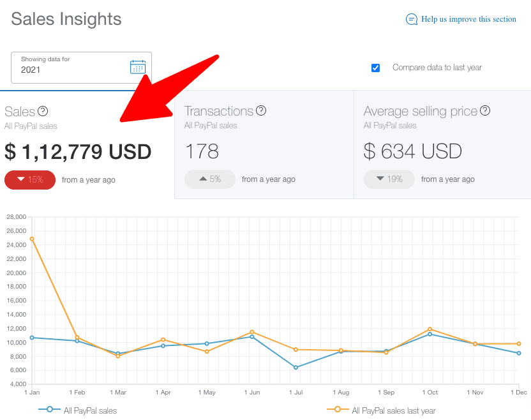The image size is (531, 420).
Task: Click the blue July dip data point
Action: point(295,368)
